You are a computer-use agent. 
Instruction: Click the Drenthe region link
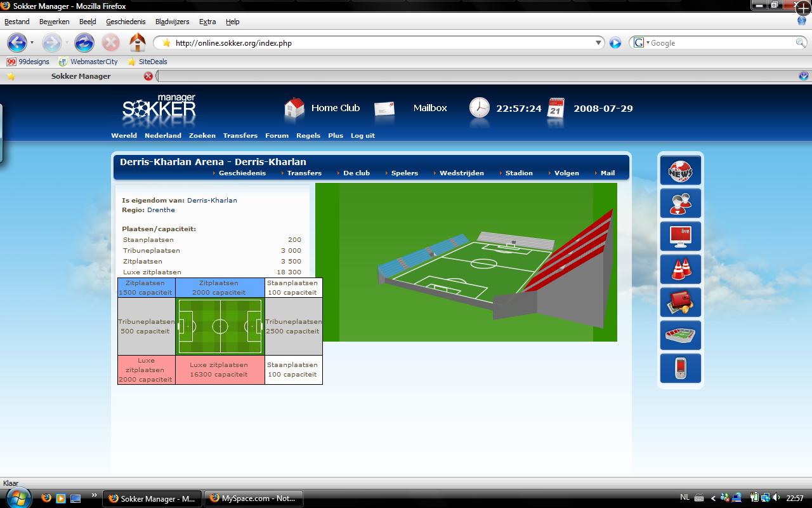(161, 210)
